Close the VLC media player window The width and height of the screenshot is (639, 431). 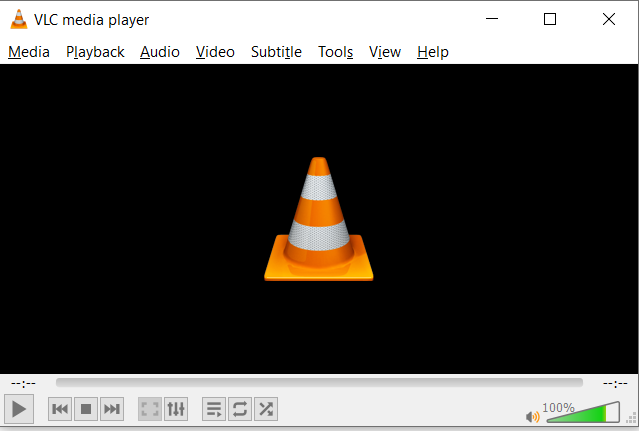(609, 19)
